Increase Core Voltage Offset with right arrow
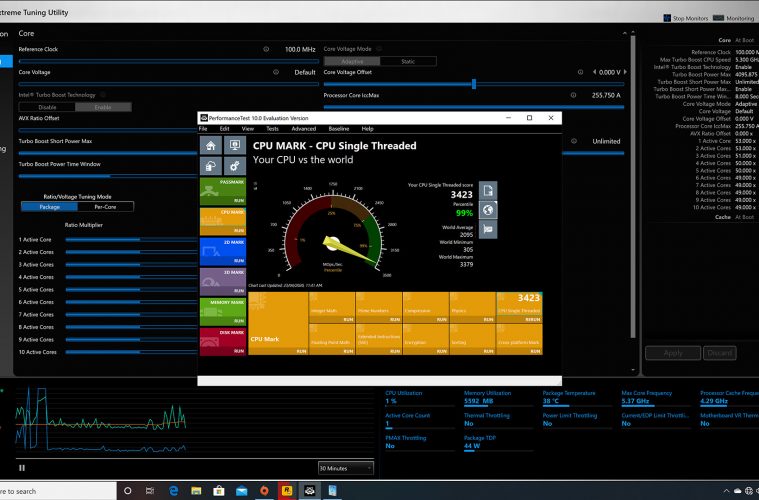Viewport: 759px width, 500px height. pos(625,72)
